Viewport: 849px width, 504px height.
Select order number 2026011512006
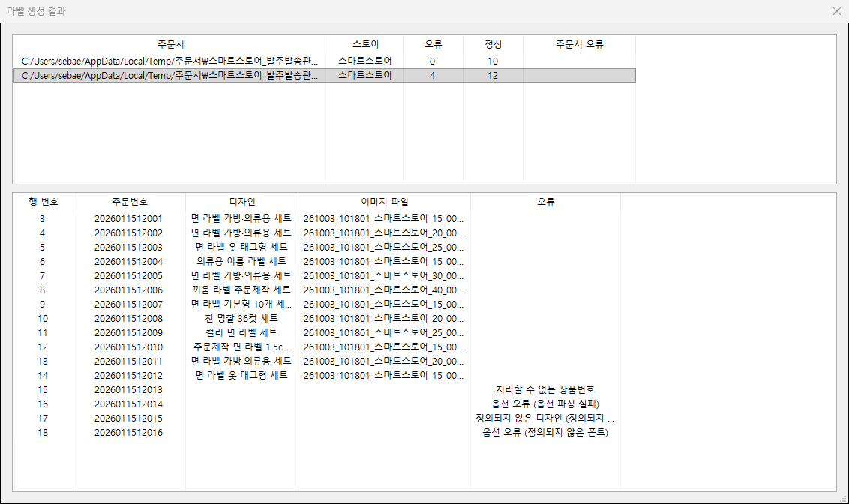pyautogui.click(x=128, y=290)
